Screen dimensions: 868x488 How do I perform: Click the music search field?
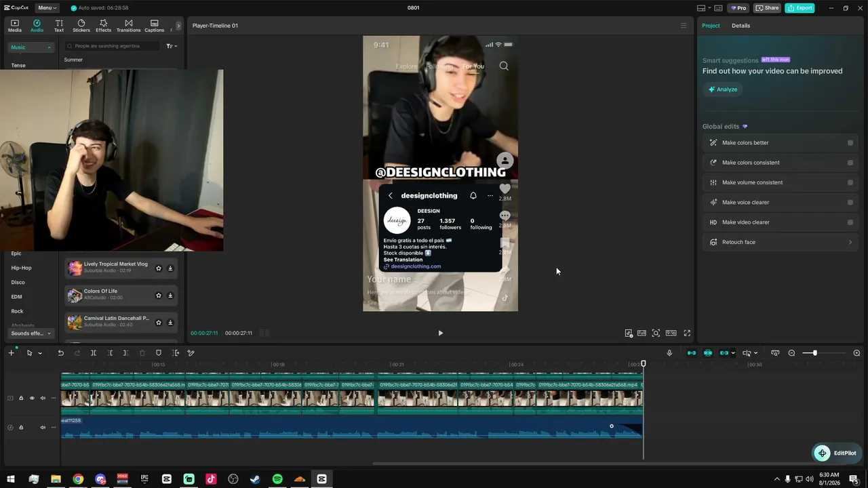tap(113, 46)
